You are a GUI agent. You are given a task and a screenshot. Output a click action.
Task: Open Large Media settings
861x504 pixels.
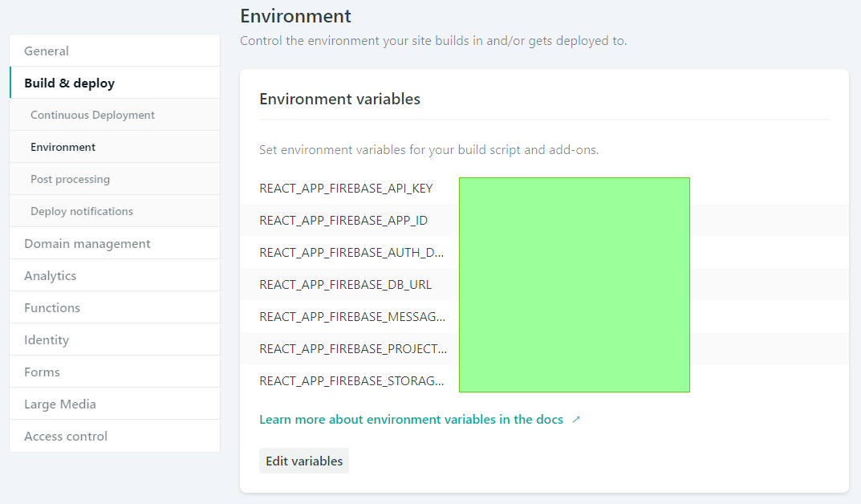[115, 404]
